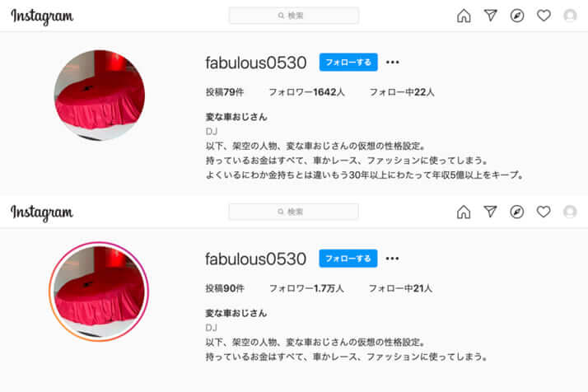Click フォローする button on the upper profile
Viewport: 588px width, 392px height.
click(348, 63)
